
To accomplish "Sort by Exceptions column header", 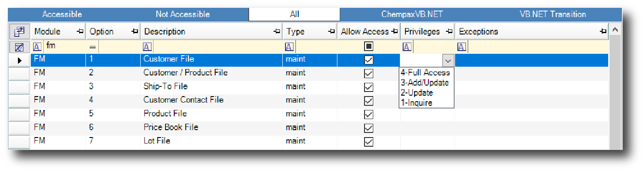I will [x=531, y=31].
